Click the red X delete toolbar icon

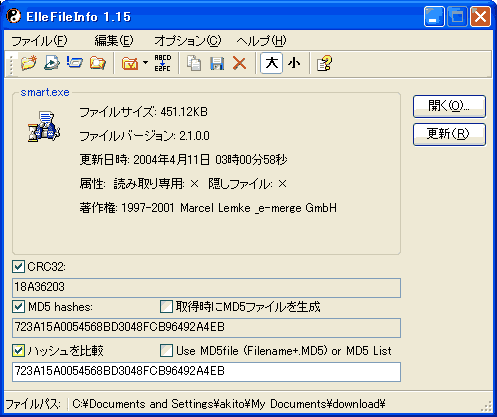point(239,63)
